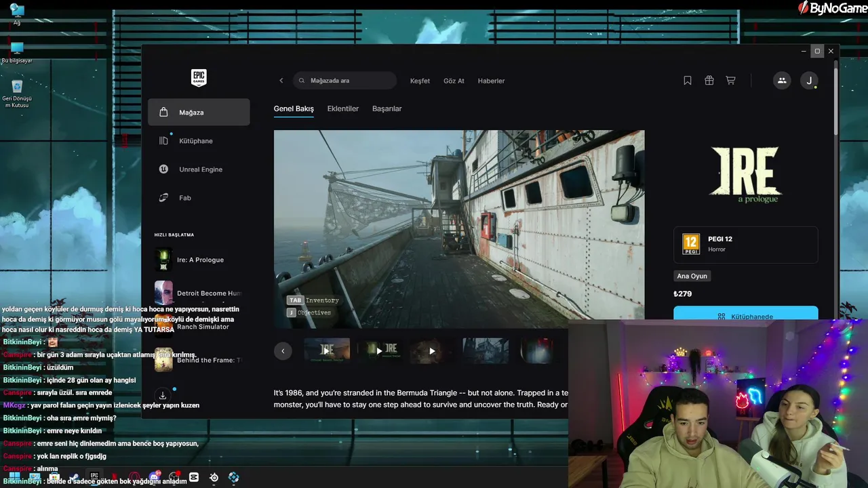The image size is (868, 488).
Task: Launch Behind the Frame from quick launch
Action: (199, 360)
